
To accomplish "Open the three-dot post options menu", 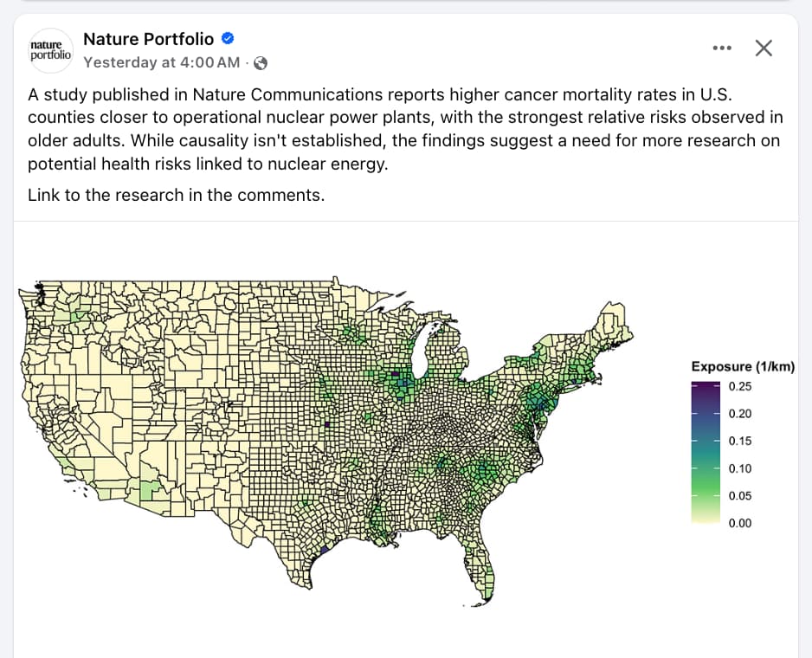I will 721,48.
